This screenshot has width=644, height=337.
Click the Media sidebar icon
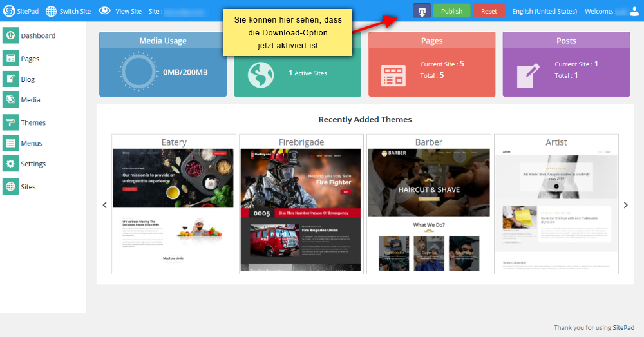10,99
